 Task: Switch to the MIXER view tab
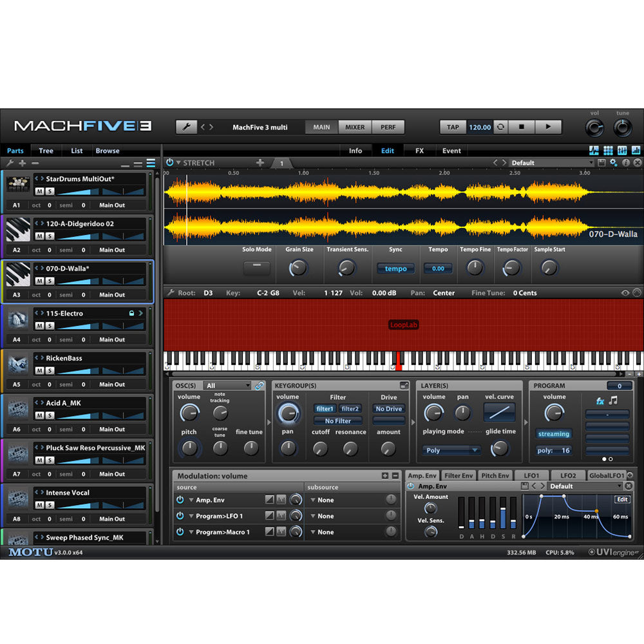coord(355,127)
